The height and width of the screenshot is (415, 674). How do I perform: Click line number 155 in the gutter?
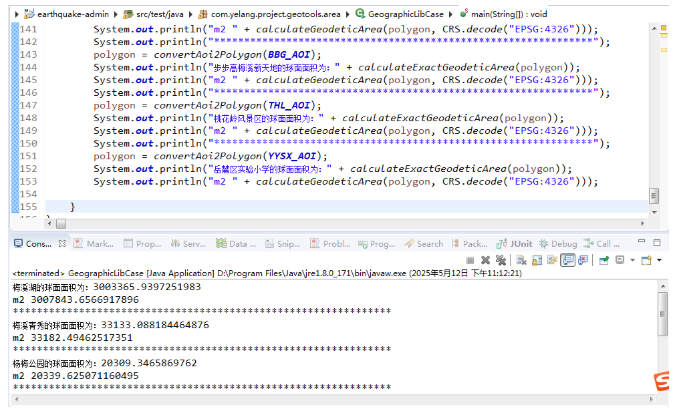pyautogui.click(x=28, y=207)
